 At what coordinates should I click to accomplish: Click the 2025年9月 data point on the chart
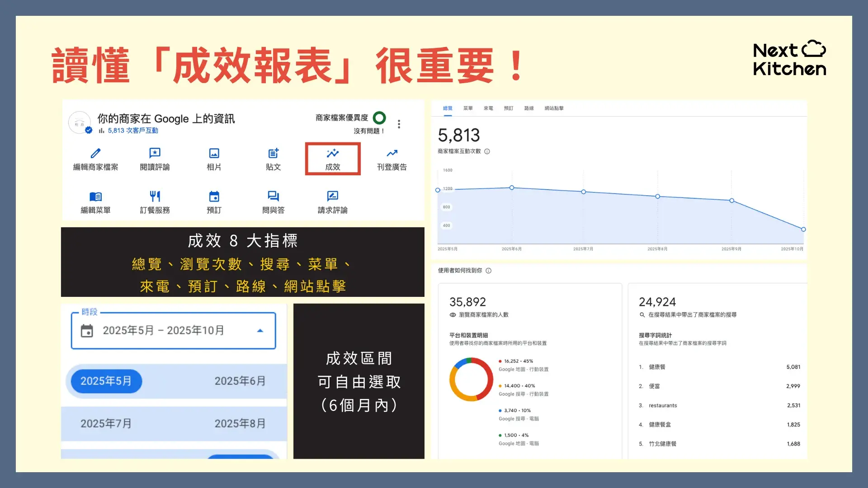pyautogui.click(x=731, y=200)
